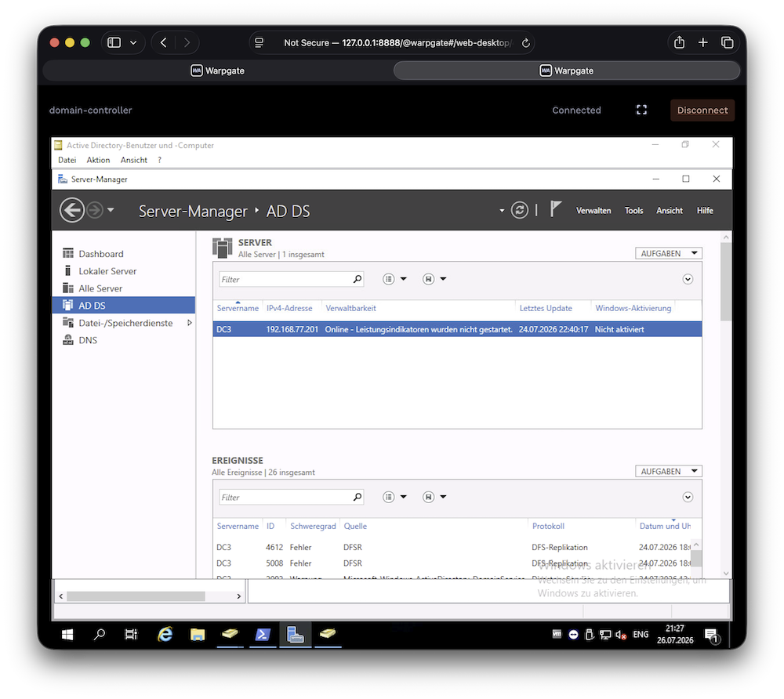Open the Hilfe menu

coord(705,211)
